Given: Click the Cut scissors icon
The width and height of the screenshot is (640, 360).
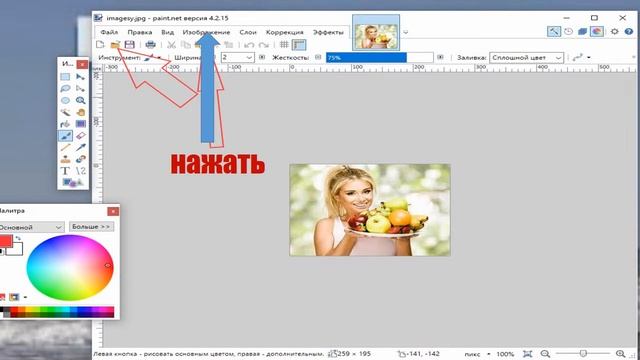Looking at the screenshot, I should click(171, 44).
